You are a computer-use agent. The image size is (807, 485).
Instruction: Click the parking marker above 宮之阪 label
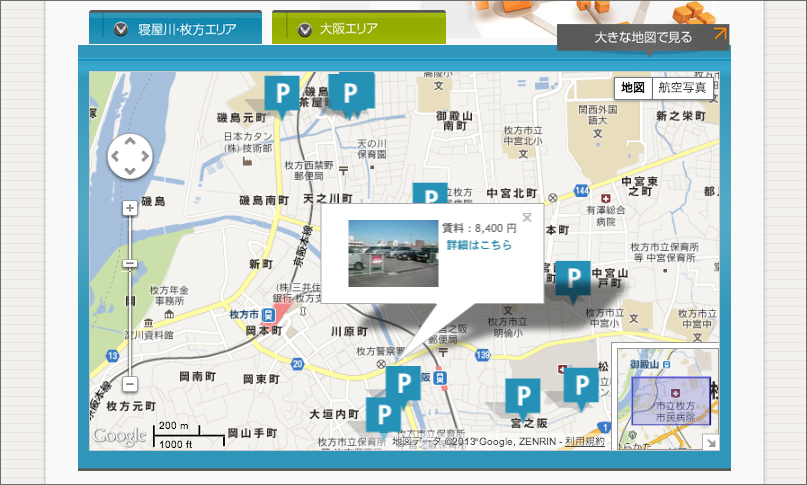tap(522, 396)
